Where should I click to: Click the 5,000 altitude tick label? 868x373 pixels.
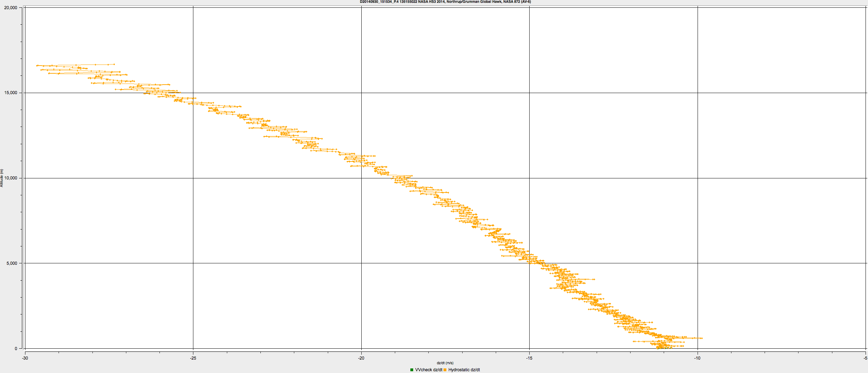[12, 263]
